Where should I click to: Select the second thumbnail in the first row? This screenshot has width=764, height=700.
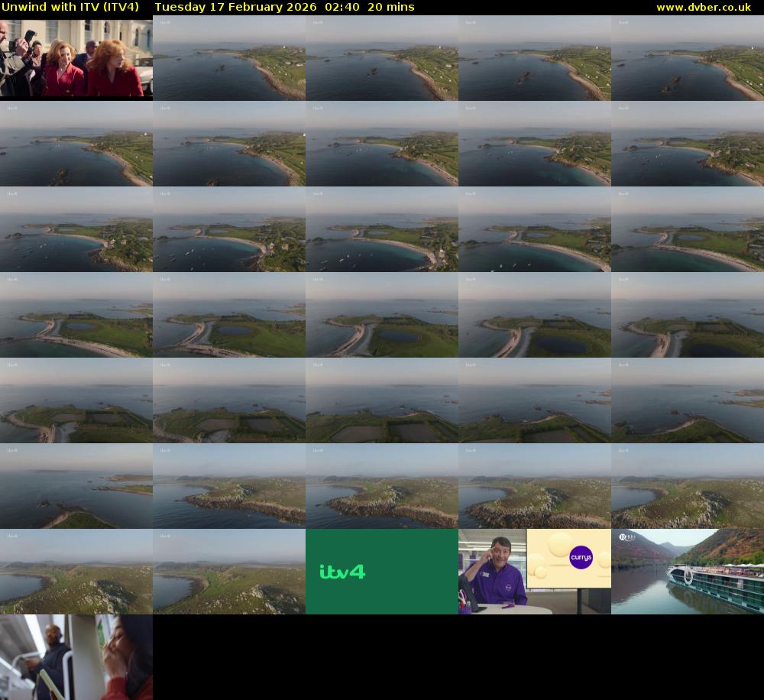pos(229,58)
